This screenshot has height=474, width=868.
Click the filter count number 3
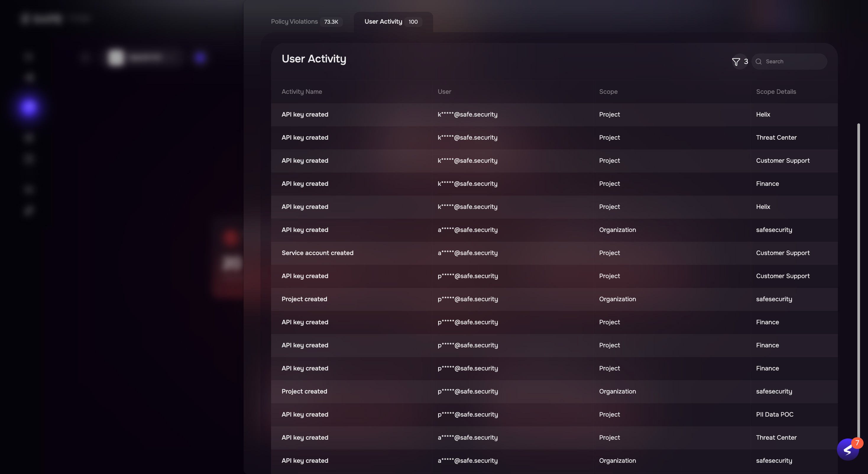(x=746, y=62)
